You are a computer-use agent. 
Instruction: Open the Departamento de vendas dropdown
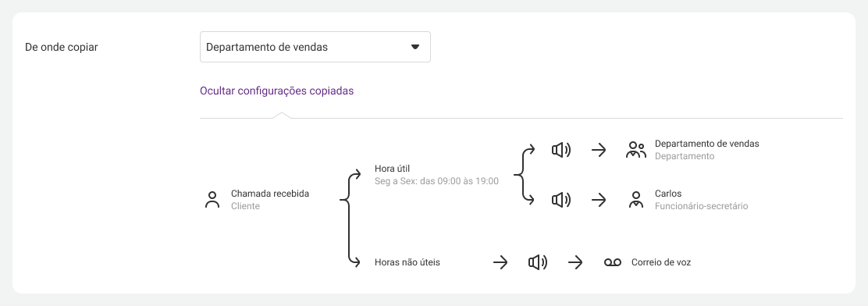pos(315,47)
